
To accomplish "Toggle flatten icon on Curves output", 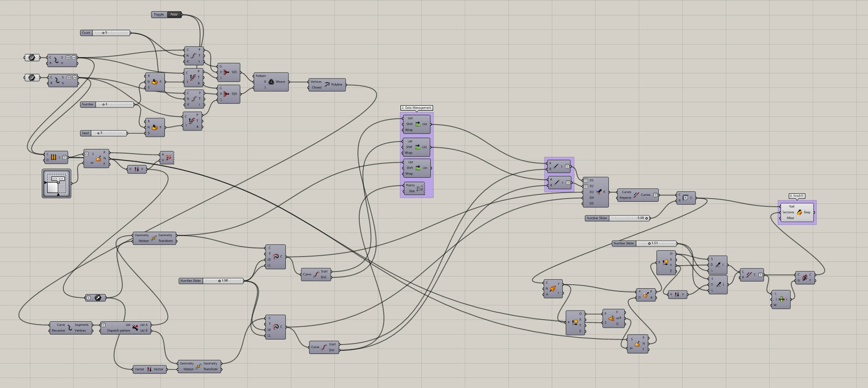I will [655, 195].
